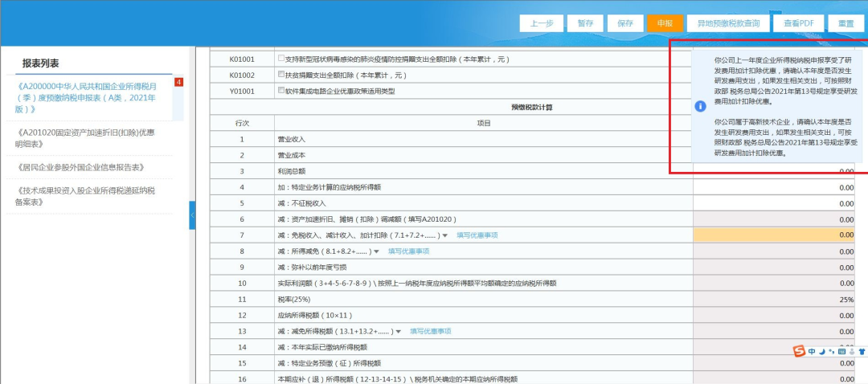Viewport: 868px width, 384px height.
Task: Click the Sogou moon half-width icon
Action: [x=822, y=351]
